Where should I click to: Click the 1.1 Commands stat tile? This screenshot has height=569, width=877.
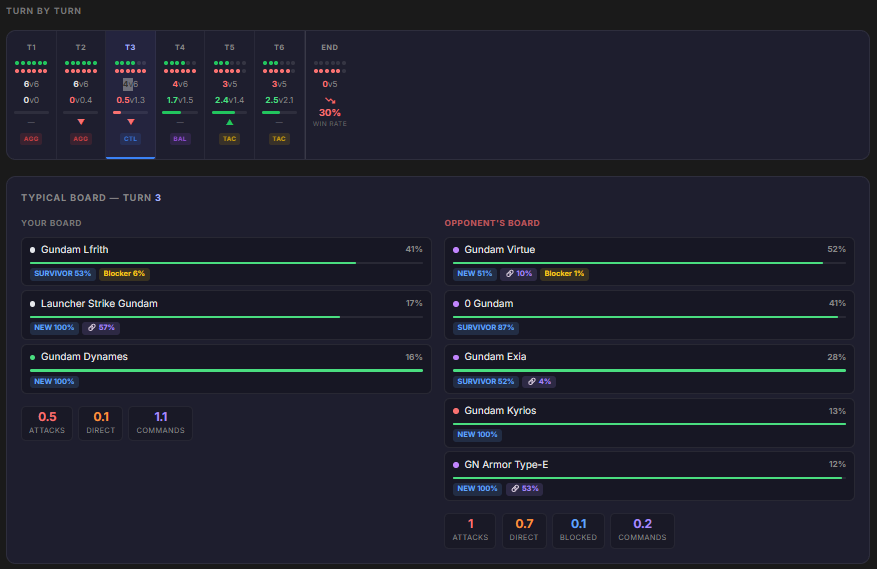click(x=161, y=423)
